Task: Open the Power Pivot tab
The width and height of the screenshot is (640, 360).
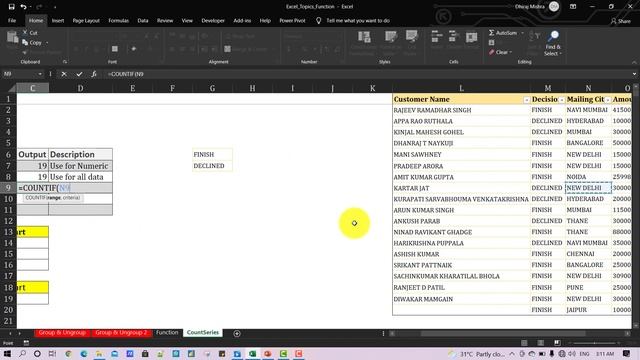Action: pyautogui.click(x=292, y=20)
